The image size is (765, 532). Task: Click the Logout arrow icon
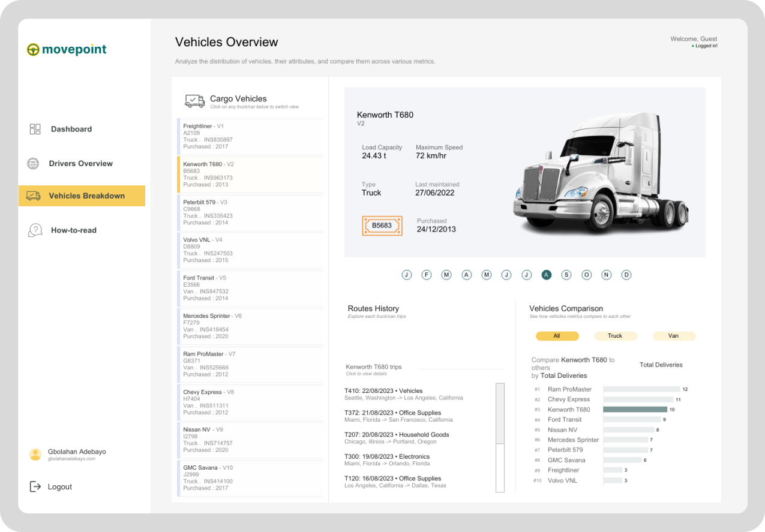pyautogui.click(x=35, y=486)
